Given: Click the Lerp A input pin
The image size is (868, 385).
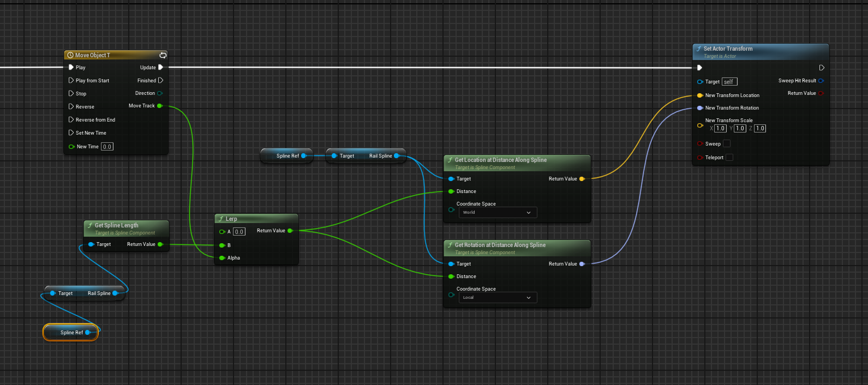Looking at the screenshot, I should [x=222, y=232].
